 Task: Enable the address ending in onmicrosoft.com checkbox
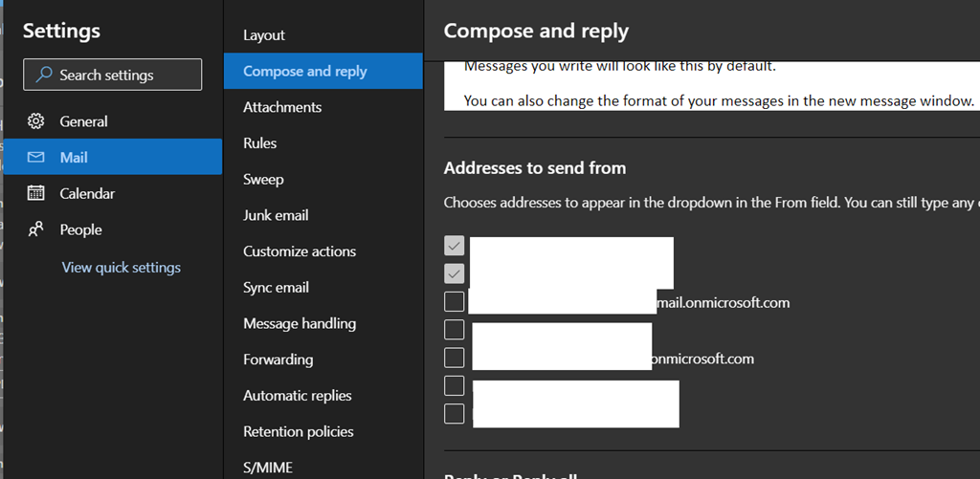click(455, 358)
